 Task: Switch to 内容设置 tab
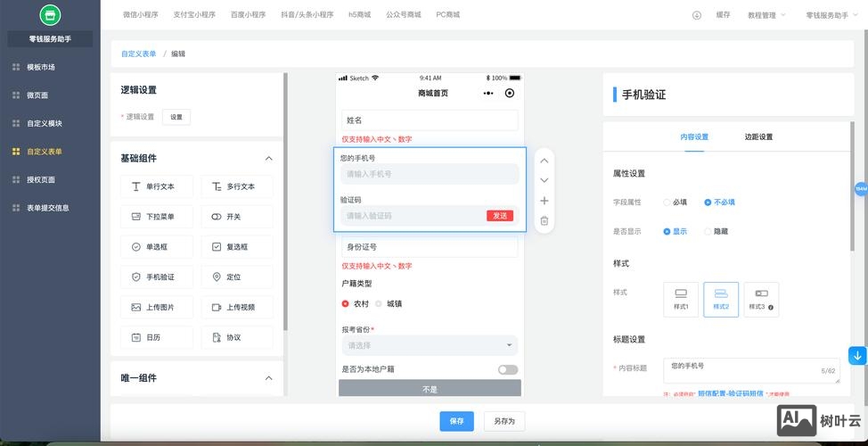(694, 136)
